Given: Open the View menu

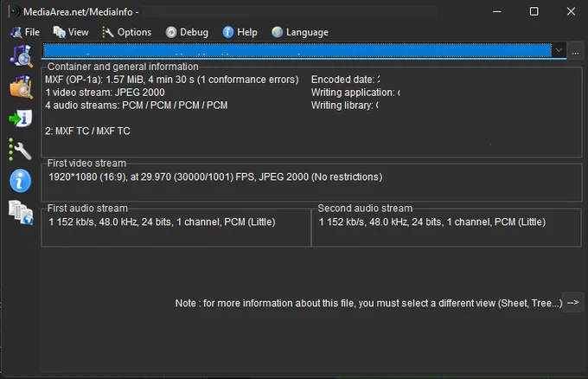Looking at the screenshot, I should (71, 32).
